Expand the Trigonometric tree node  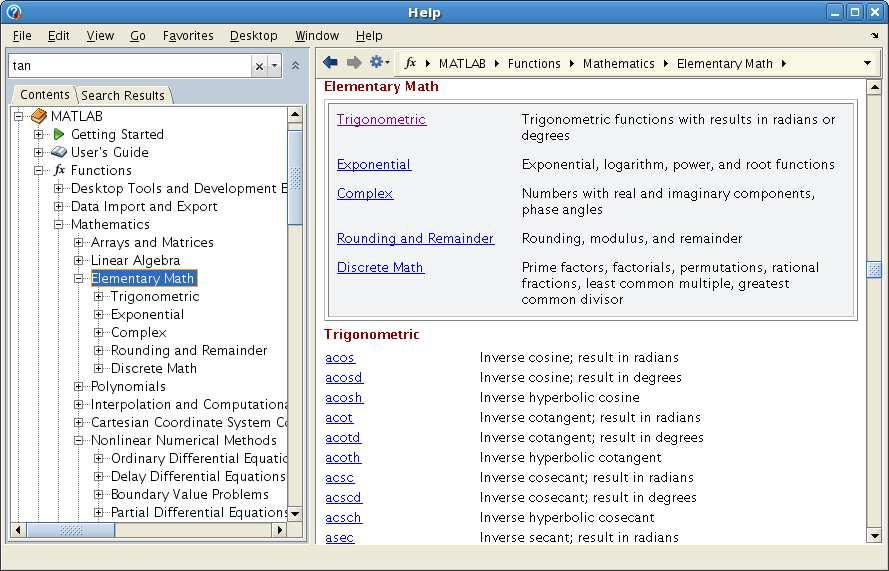[x=99, y=297]
